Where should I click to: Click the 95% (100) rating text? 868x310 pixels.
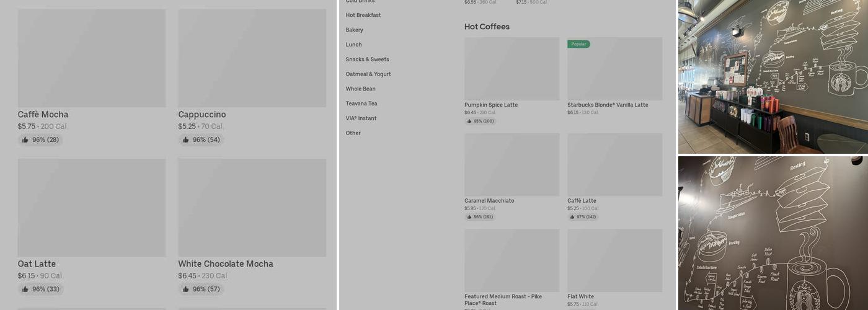(484, 122)
